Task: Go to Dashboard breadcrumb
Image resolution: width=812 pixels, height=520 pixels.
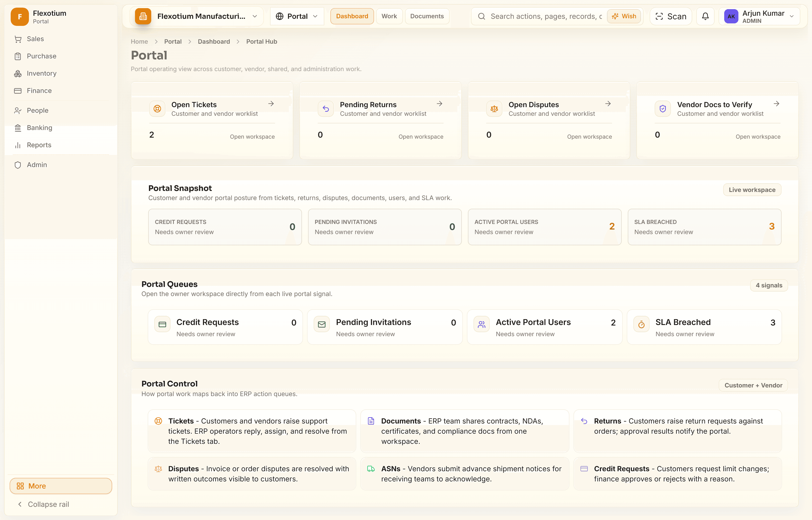Action: [x=214, y=42]
